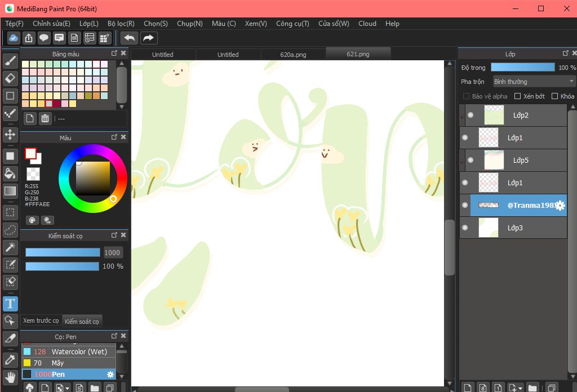Viewport: 577px width, 392px height.
Task: Select the transparent color swatch
Action: tap(33, 174)
